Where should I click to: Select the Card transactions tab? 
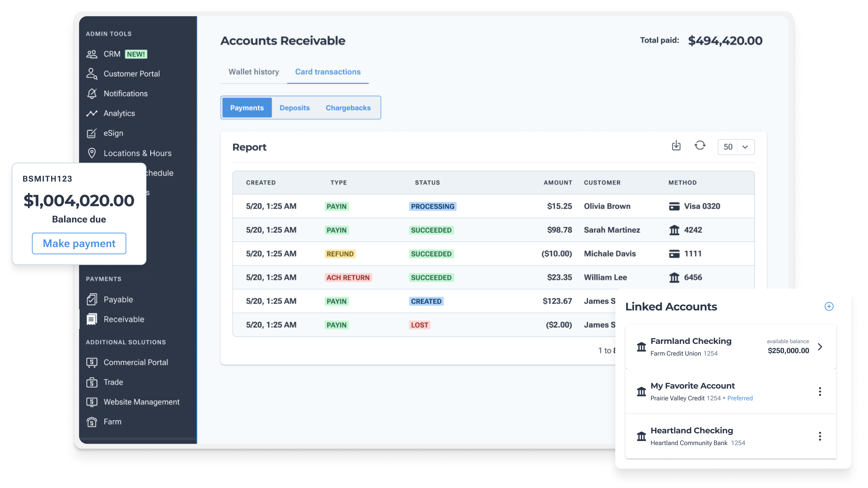coord(328,72)
